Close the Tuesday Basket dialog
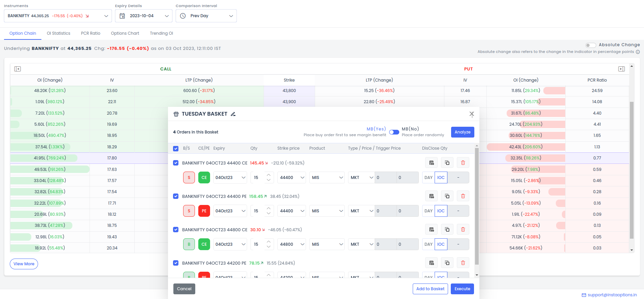This screenshot has height=299, width=644. click(x=472, y=114)
